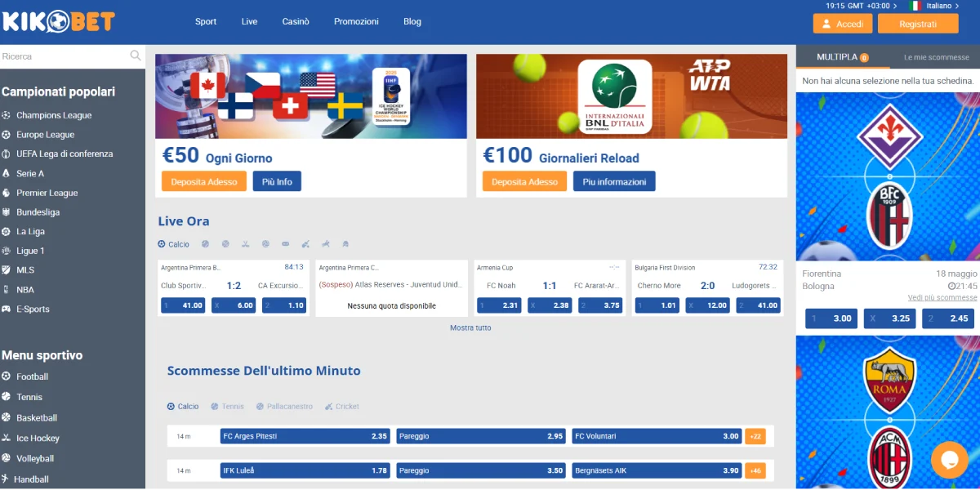Viewport: 980px width, 490px height.
Task: Click the gamepad icon beside E-Sports
Action: click(7, 310)
